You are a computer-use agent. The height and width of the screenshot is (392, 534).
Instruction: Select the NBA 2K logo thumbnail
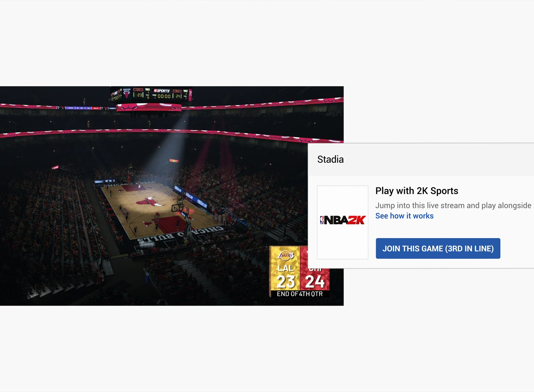(342, 222)
